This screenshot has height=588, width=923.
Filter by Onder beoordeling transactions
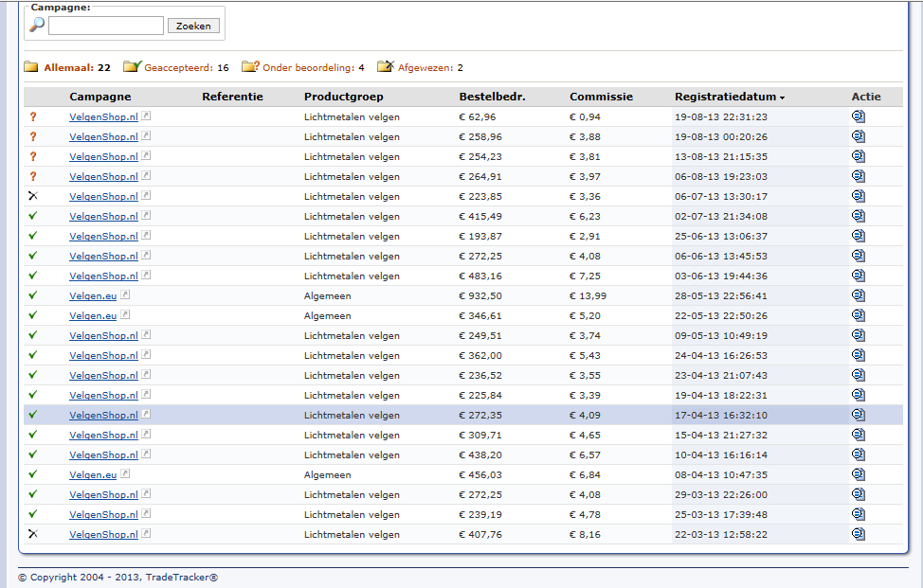click(x=313, y=67)
